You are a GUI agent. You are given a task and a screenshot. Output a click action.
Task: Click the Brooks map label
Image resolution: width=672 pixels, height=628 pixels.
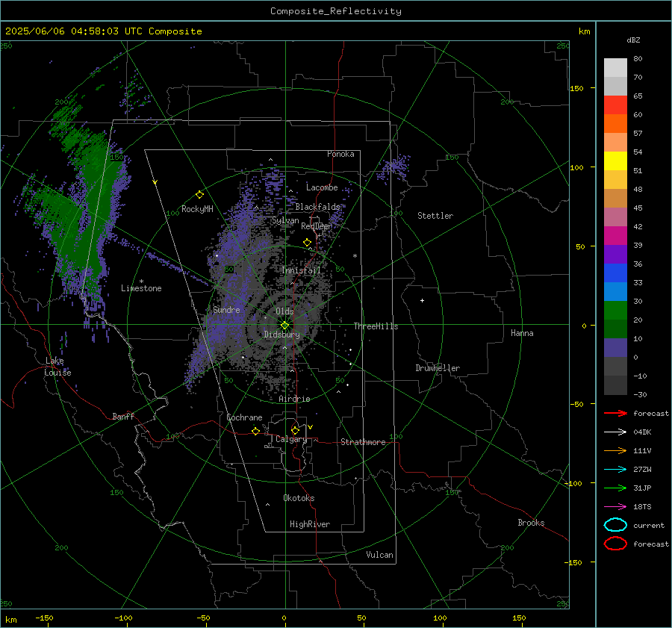coord(531,523)
